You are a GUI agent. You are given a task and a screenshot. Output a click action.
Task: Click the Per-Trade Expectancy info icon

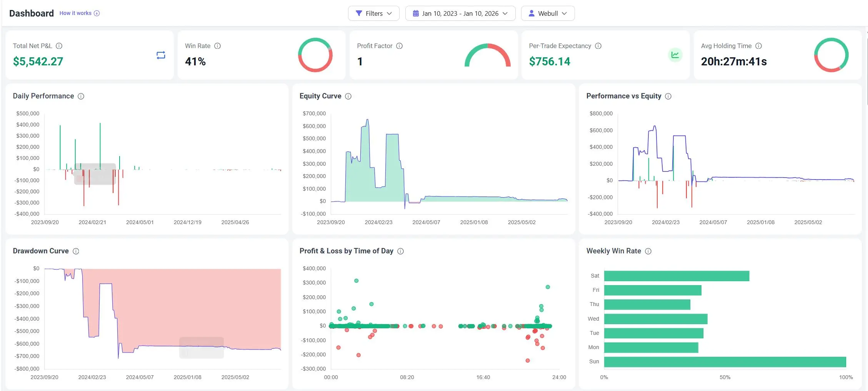point(598,46)
